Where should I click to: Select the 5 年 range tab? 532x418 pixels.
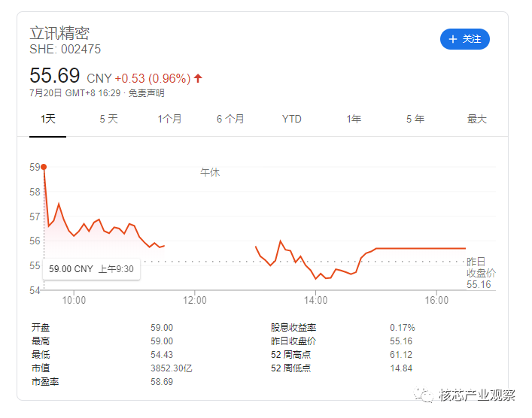(x=415, y=119)
